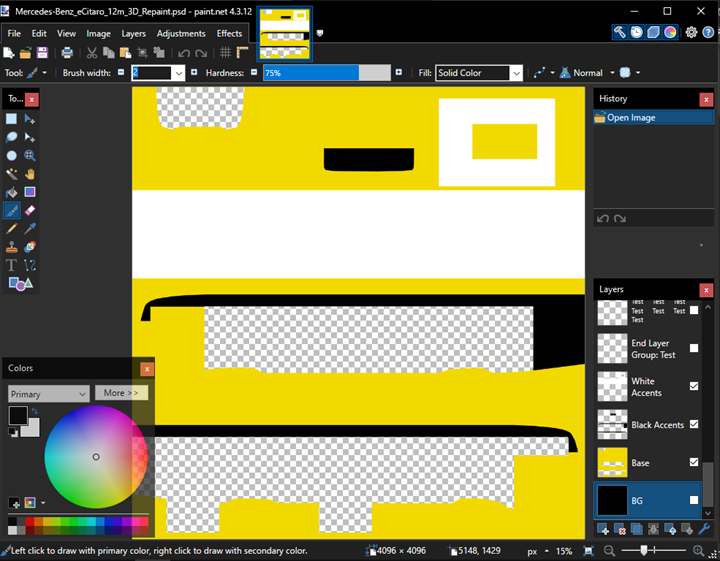This screenshot has width=720, height=561.
Task: Click the Save icon in toolbar
Action: coord(42,53)
